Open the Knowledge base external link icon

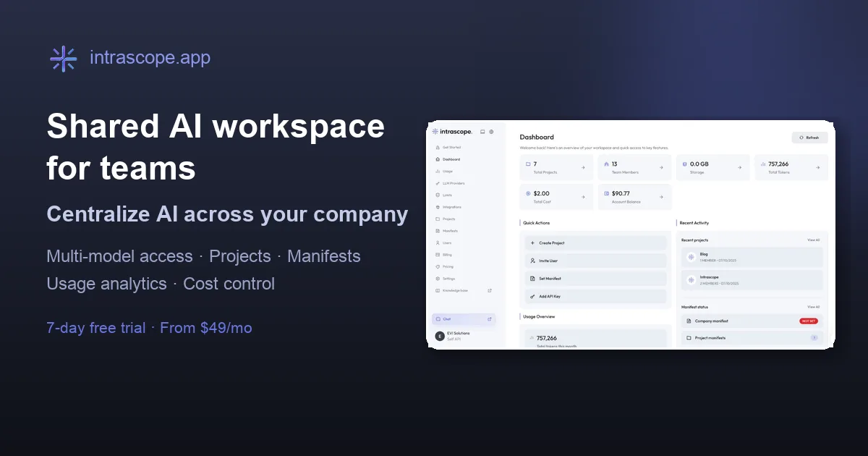click(490, 290)
